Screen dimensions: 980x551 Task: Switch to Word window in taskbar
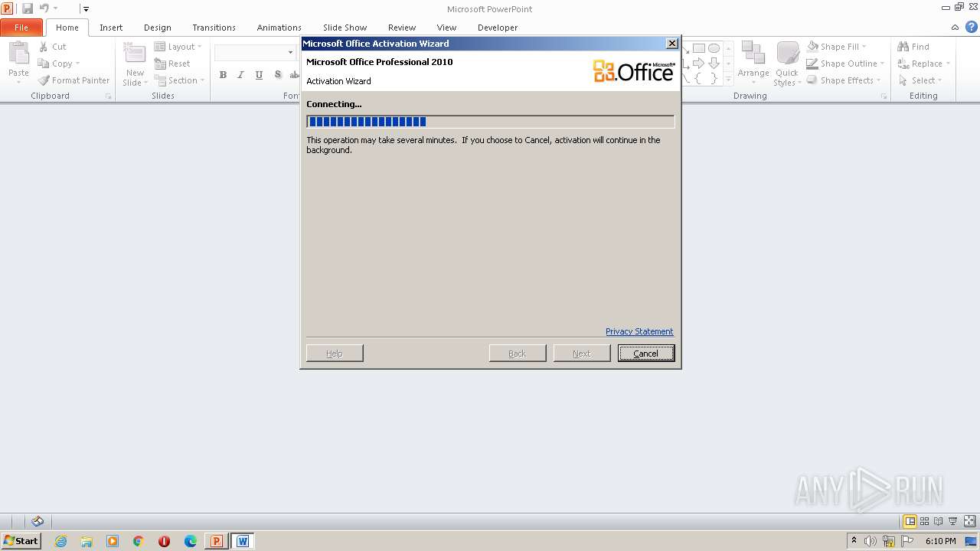pyautogui.click(x=243, y=541)
